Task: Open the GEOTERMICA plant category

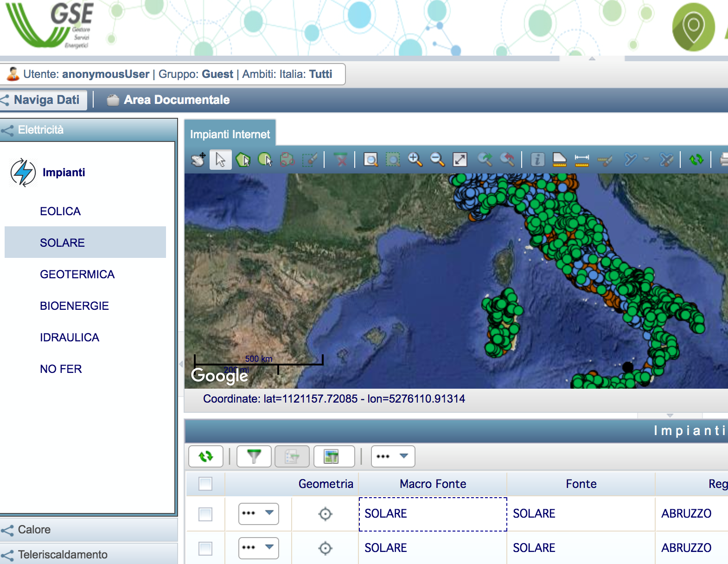Action: (77, 275)
